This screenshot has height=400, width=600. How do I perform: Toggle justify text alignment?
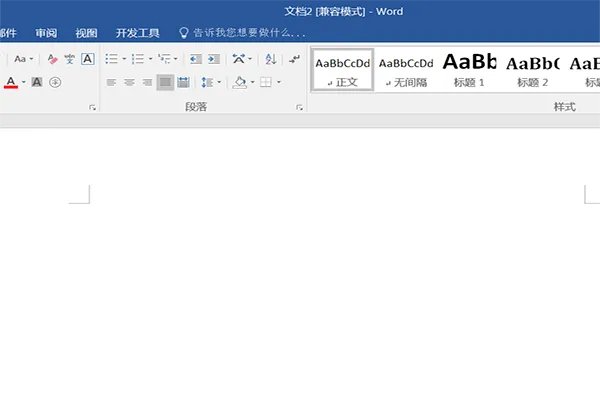tap(165, 82)
